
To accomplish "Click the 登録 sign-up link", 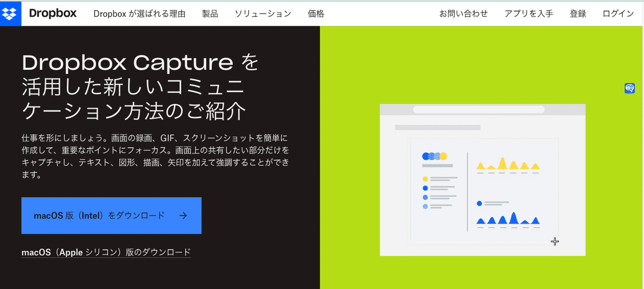I will (x=578, y=14).
